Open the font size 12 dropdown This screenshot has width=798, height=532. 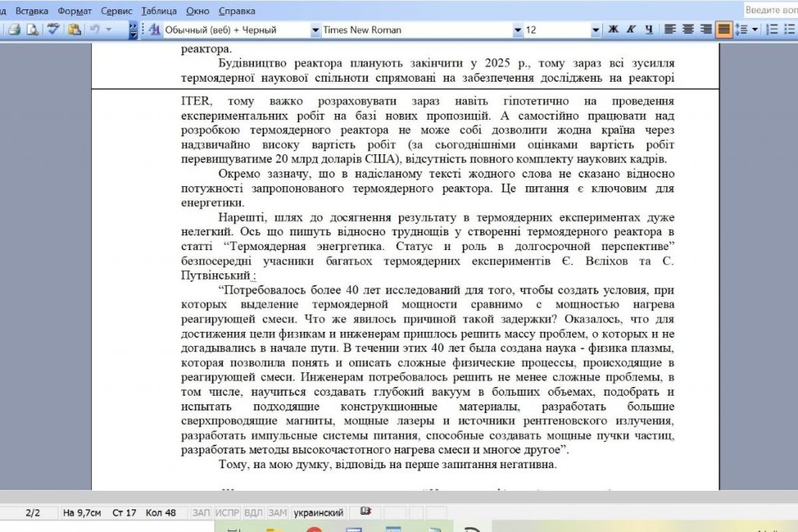(x=595, y=30)
